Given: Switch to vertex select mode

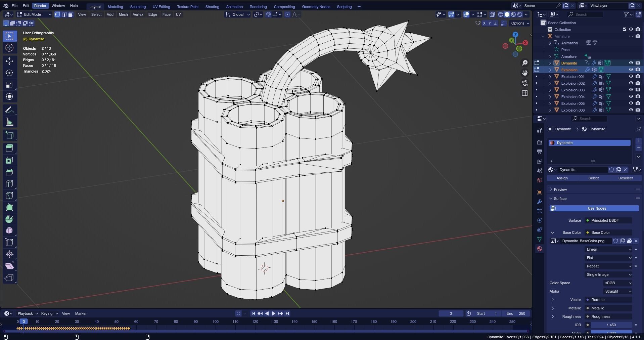Looking at the screenshot, I should (57, 14).
